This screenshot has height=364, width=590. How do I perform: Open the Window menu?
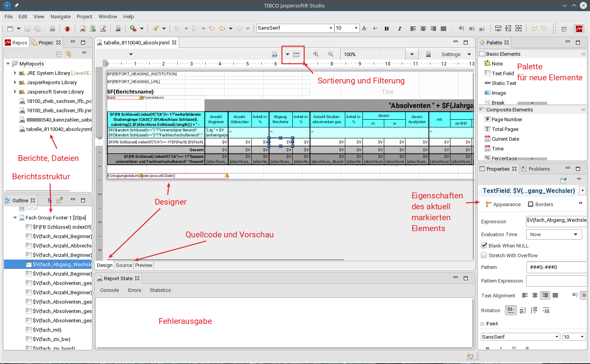pos(108,16)
